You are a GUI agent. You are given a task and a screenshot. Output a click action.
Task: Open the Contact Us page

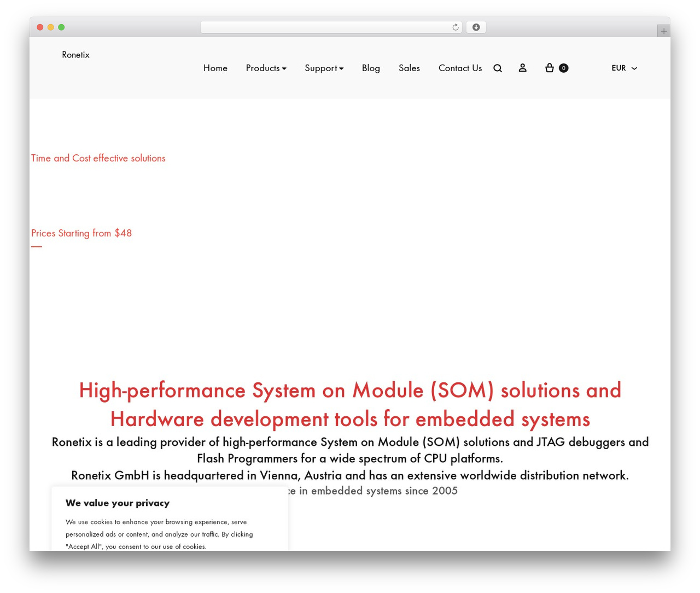point(460,68)
